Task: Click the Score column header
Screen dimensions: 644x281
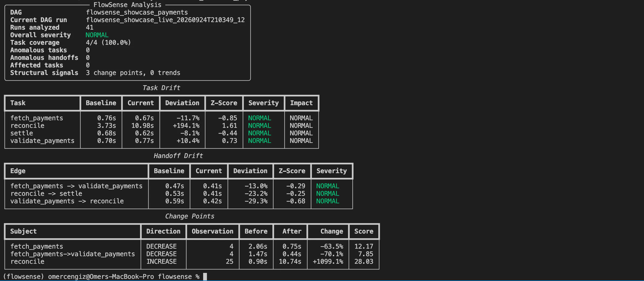Action: pos(364,231)
